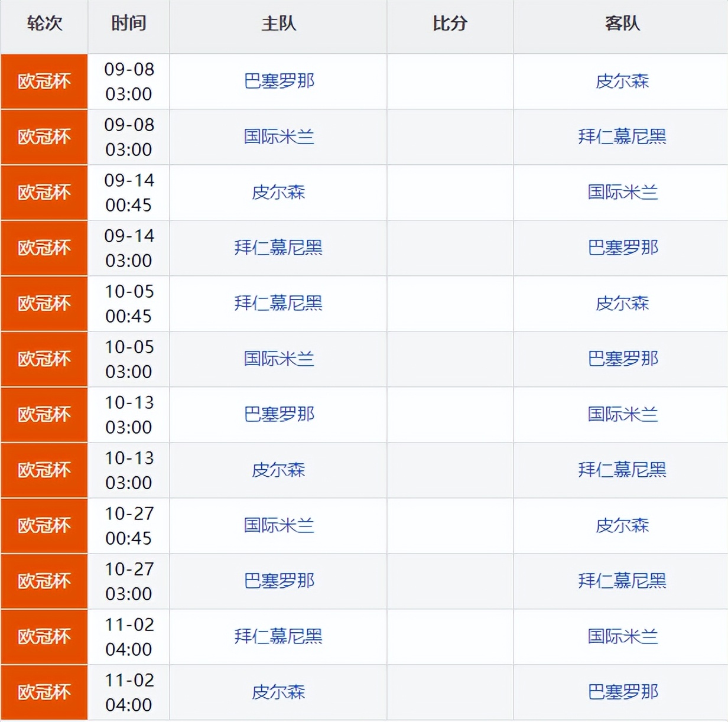Select the 10-27 00:45 time cell
728x722 pixels.
coord(129,526)
